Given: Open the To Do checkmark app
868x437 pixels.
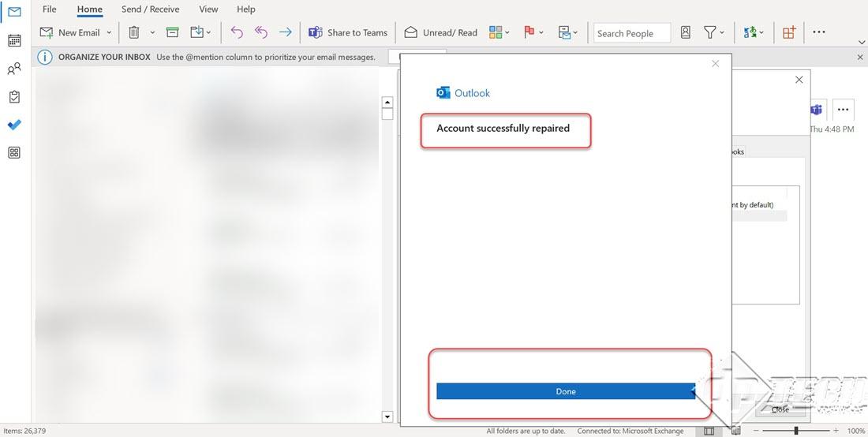Looking at the screenshot, I should pyautogui.click(x=14, y=125).
